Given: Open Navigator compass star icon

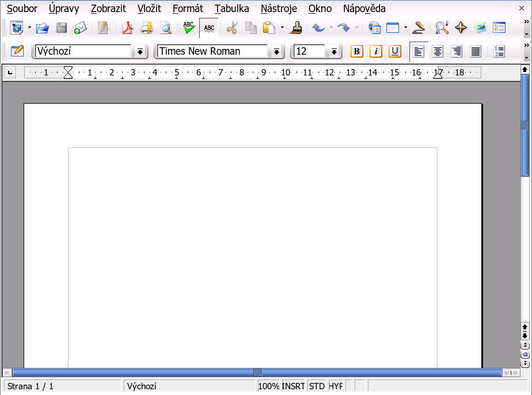Looking at the screenshot, I should coord(461,28).
